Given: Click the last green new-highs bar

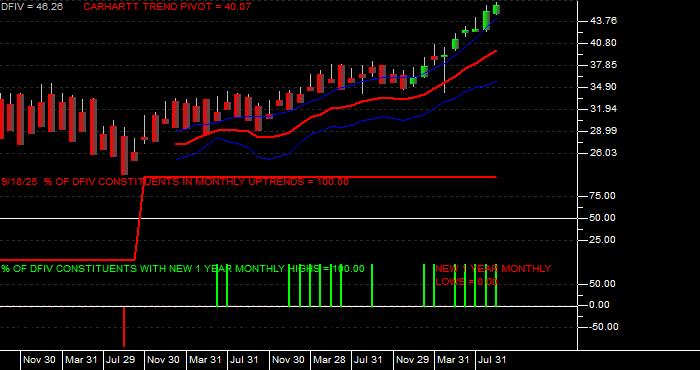Looking at the screenshot, I should pos(496,285).
